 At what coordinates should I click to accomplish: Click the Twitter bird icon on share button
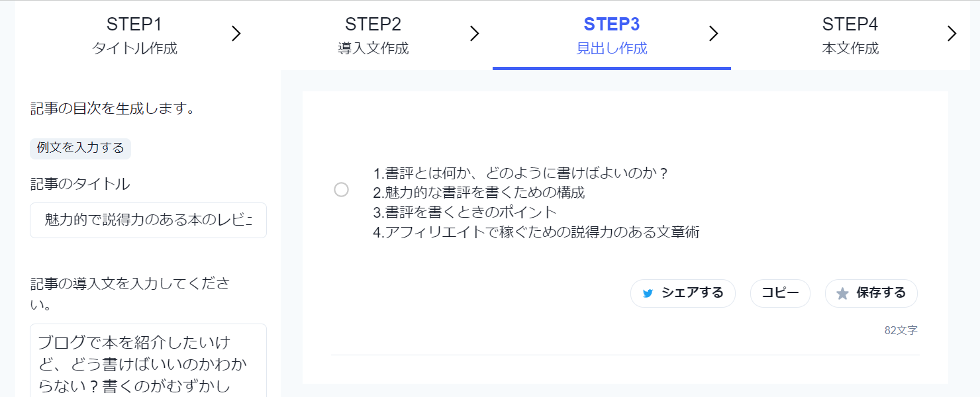point(648,294)
